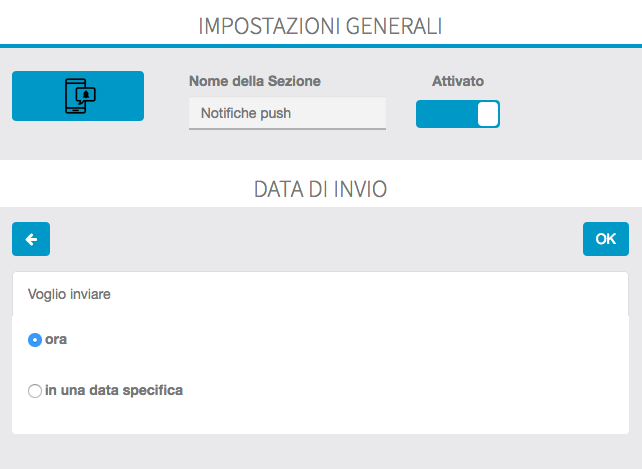Focus the 'Notifiche push' section name field
Viewport: 642px width, 469px height.
click(287, 113)
